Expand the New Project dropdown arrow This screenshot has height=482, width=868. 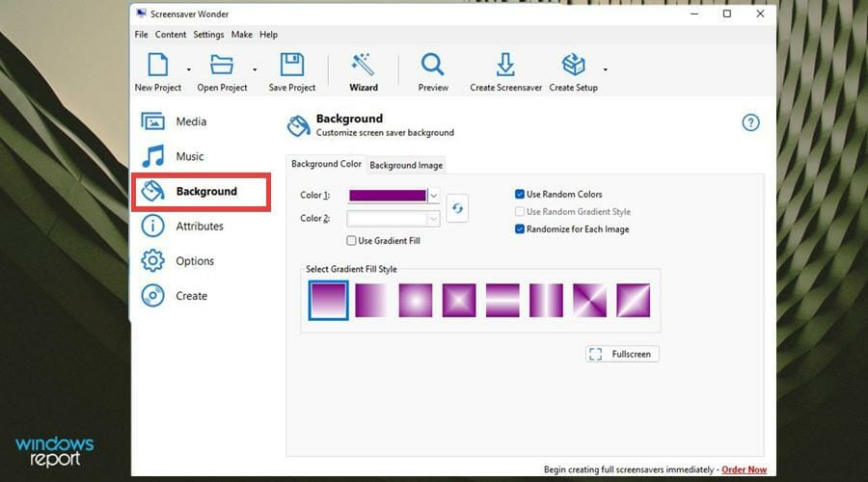click(189, 69)
